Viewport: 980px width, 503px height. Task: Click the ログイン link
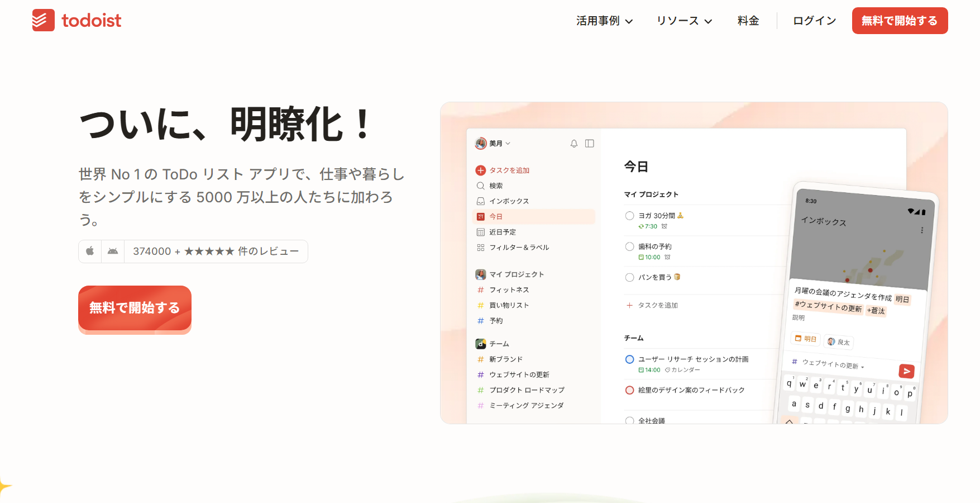click(x=814, y=21)
